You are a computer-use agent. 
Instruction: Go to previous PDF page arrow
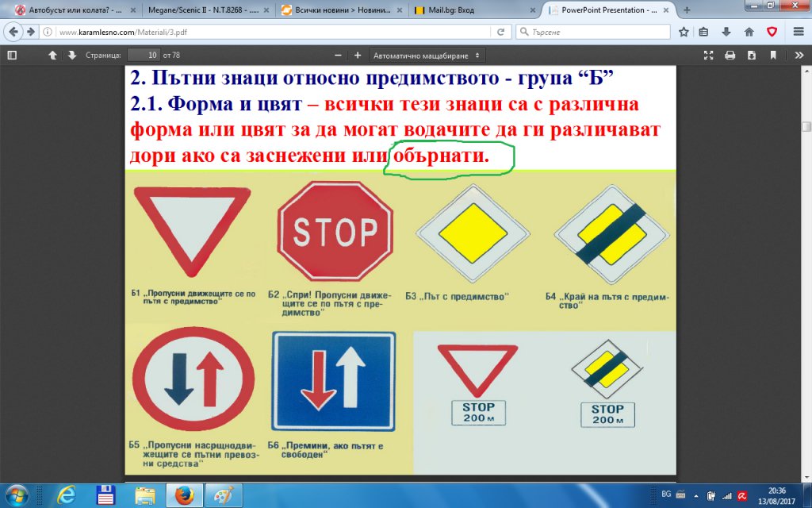point(52,55)
